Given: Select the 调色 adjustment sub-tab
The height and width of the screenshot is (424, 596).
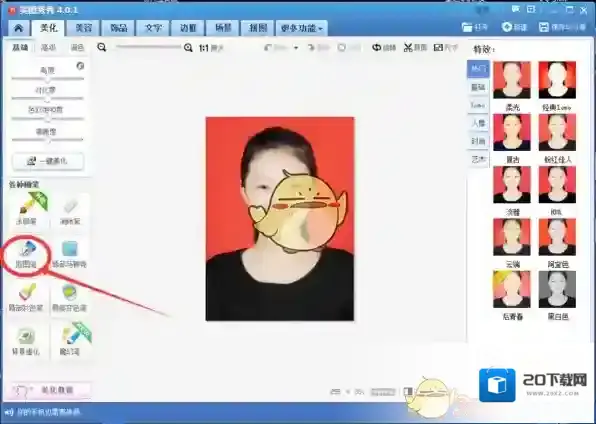Looking at the screenshot, I should 77,48.
